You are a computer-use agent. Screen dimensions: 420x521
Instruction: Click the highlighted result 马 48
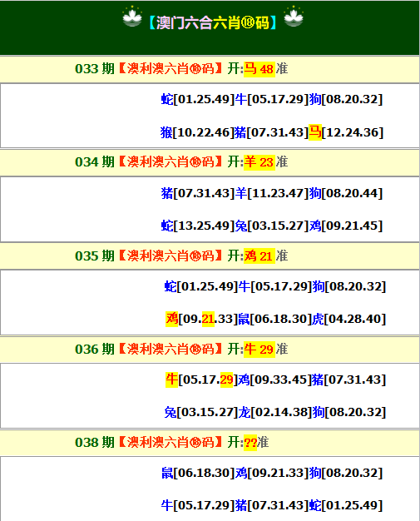(x=259, y=69)
